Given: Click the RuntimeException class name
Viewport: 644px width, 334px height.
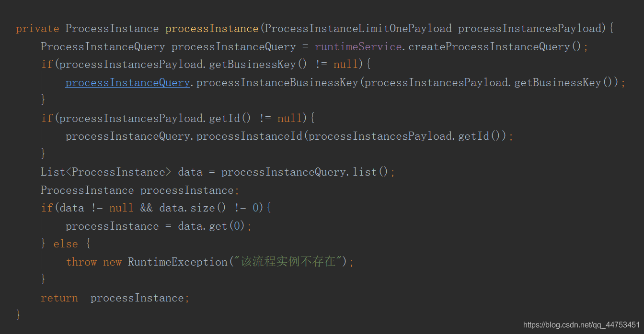Looking at the screenshot, I should (177, 262).
